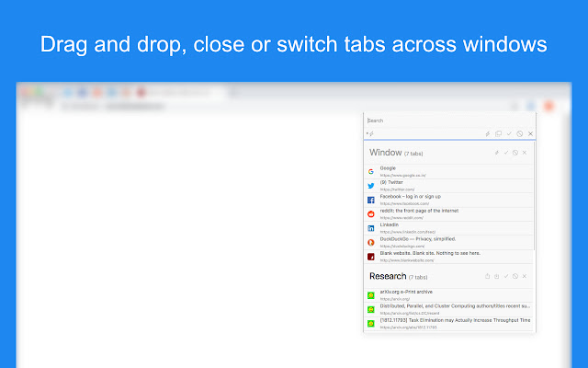The width and height of the screenshot is (588, 368).
Task: Click the Twitter bird favicon
Action: click(371, 186)
